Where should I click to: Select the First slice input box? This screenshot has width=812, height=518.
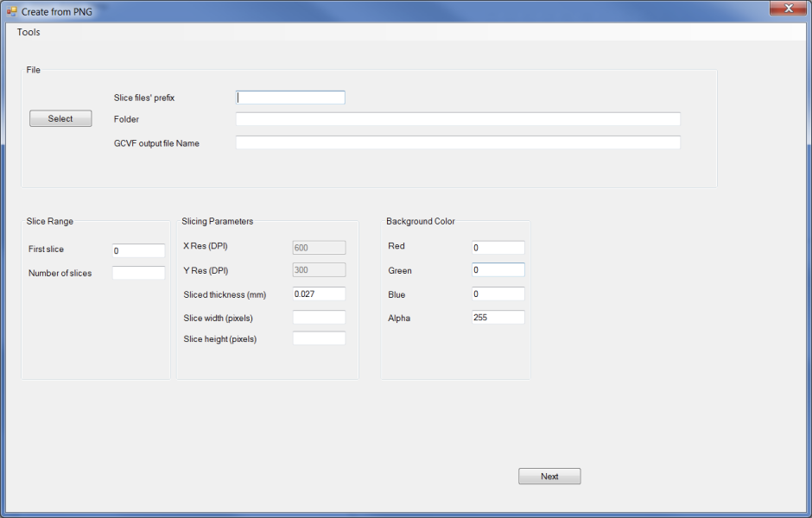(x=139, y=250)
